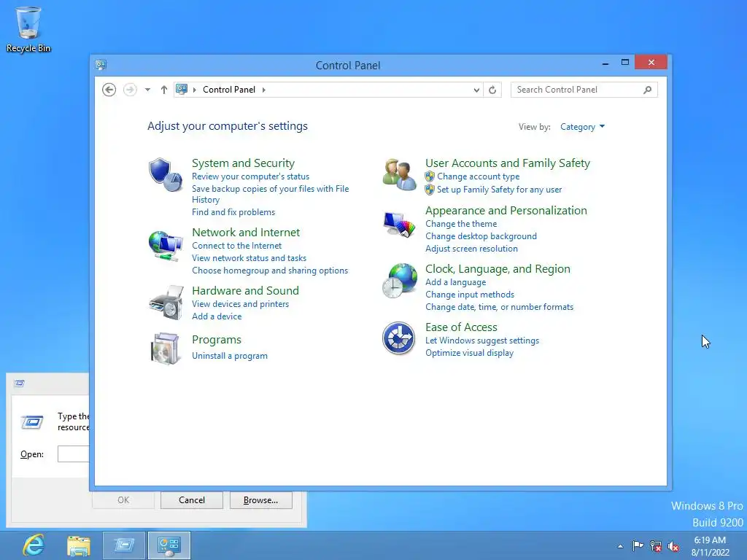Click Change date, time, or number formats
The width and height of the screenshot is (747, 560).
(x=499, y=307)
